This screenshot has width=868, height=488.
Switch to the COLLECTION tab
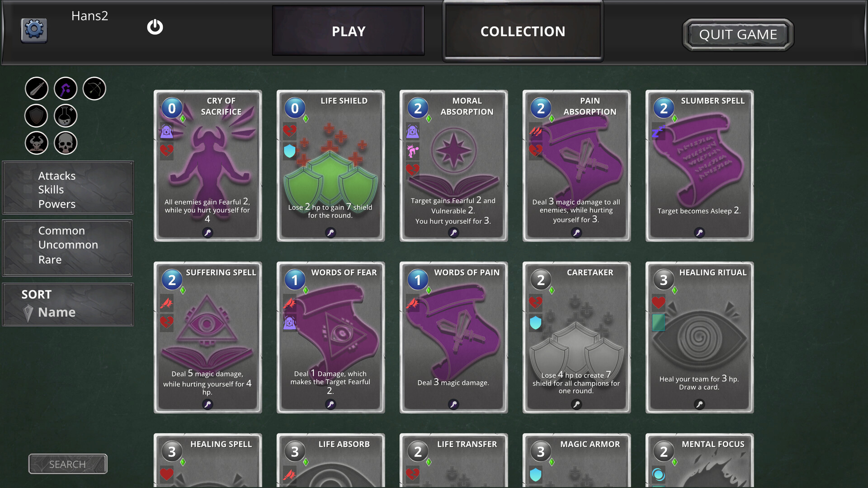pos(523,31)
